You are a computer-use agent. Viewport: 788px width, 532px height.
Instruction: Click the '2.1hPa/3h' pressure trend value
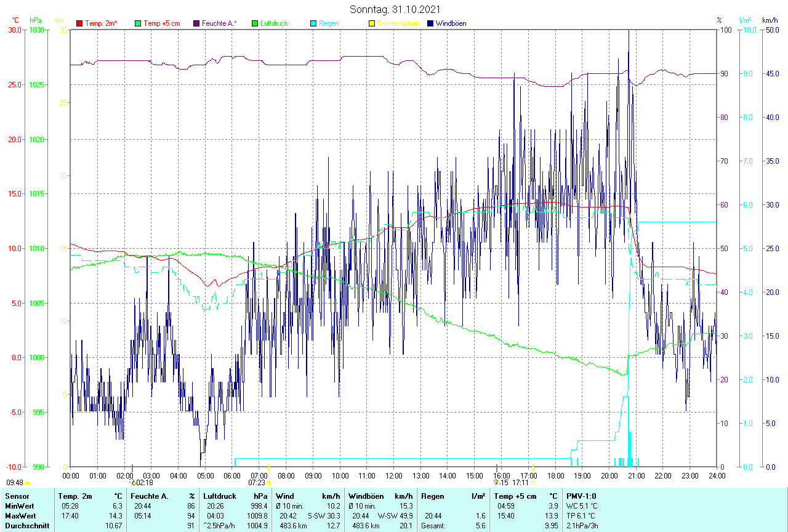[x=582, y=526]
